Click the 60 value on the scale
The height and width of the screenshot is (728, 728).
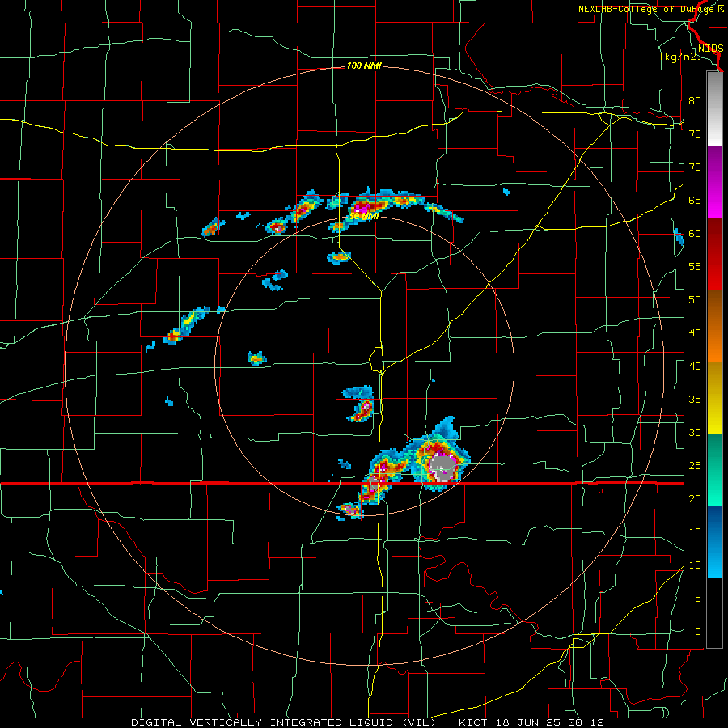click(695, 234)
